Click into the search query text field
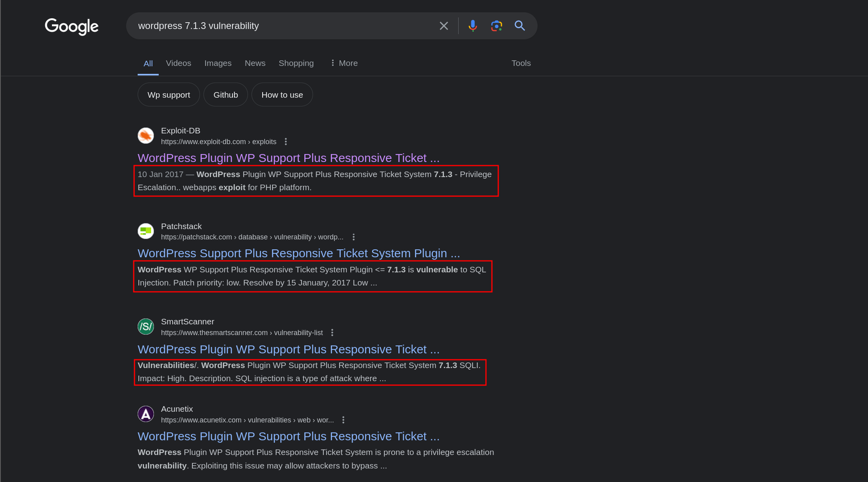Viewport: 868px width, 482px height. coord(278,26)
